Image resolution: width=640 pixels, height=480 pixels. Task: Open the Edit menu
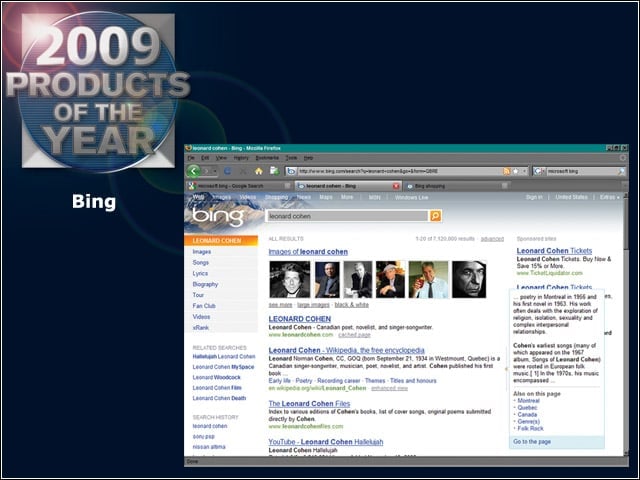click(205, 158)
